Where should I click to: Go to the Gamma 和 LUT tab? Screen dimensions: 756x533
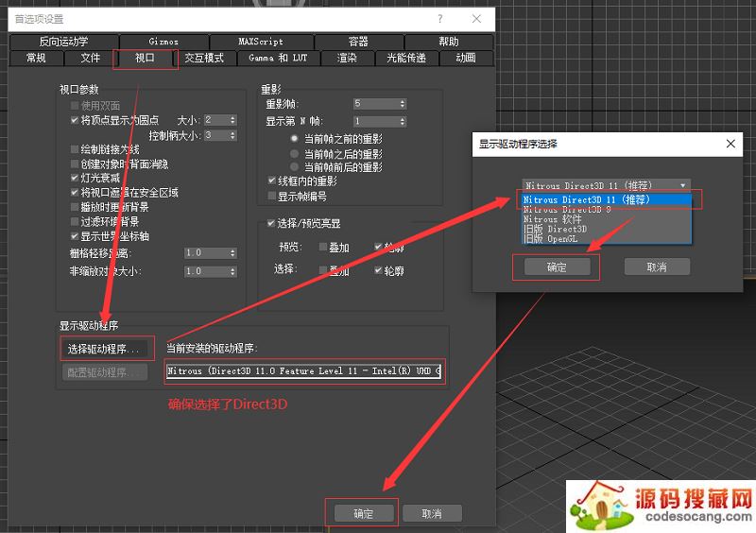point(277,58)
